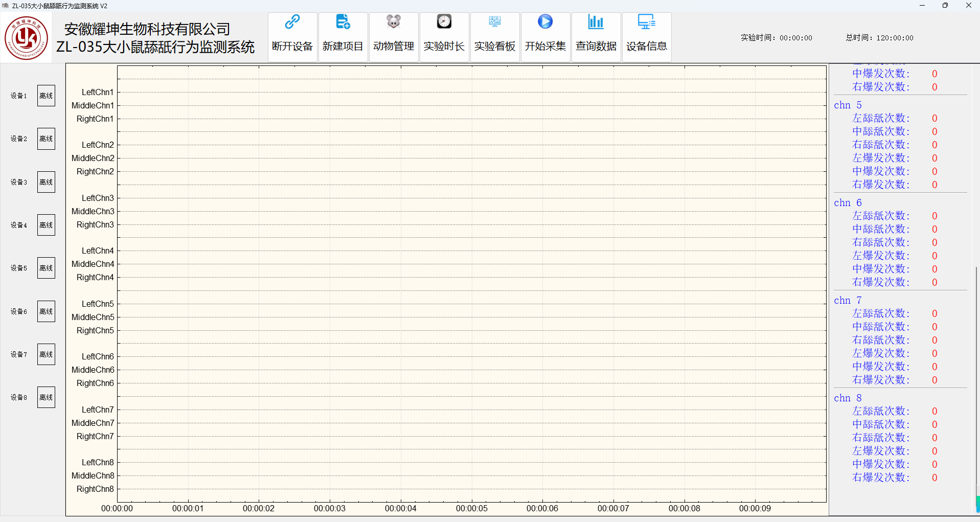Click the 离线 indicator next to 设备6
The height and width of the screenshot is (522, 980).
46,311
